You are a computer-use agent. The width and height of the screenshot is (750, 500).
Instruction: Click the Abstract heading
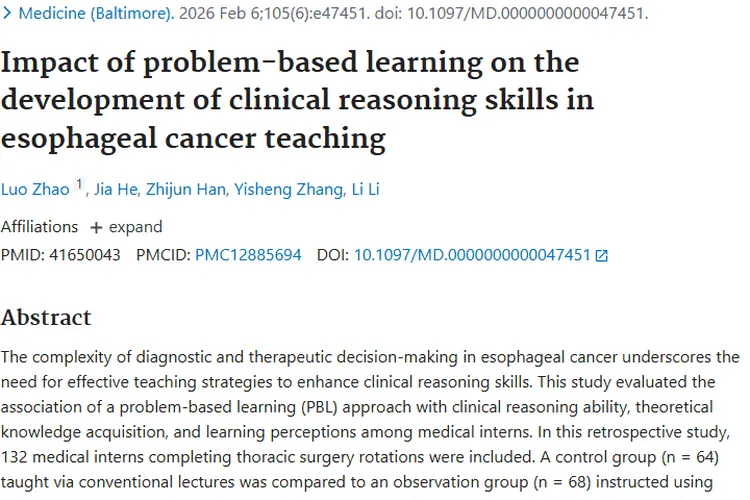coord(46,318)
